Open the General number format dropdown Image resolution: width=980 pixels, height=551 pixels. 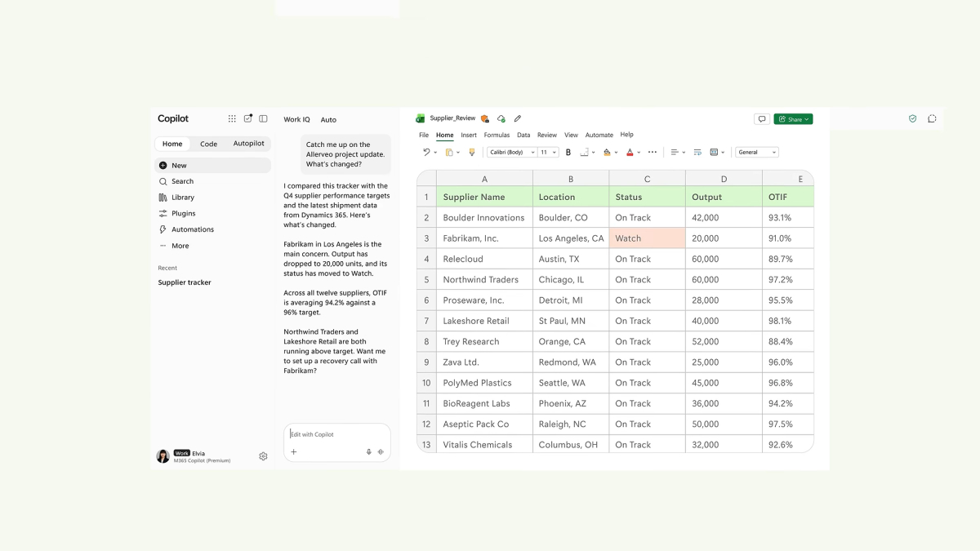[x=757, y=152]
